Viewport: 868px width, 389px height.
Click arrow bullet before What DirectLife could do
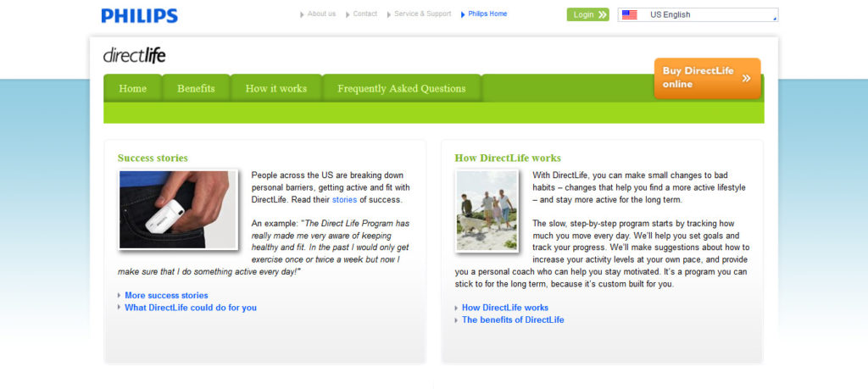click(120, 308)
